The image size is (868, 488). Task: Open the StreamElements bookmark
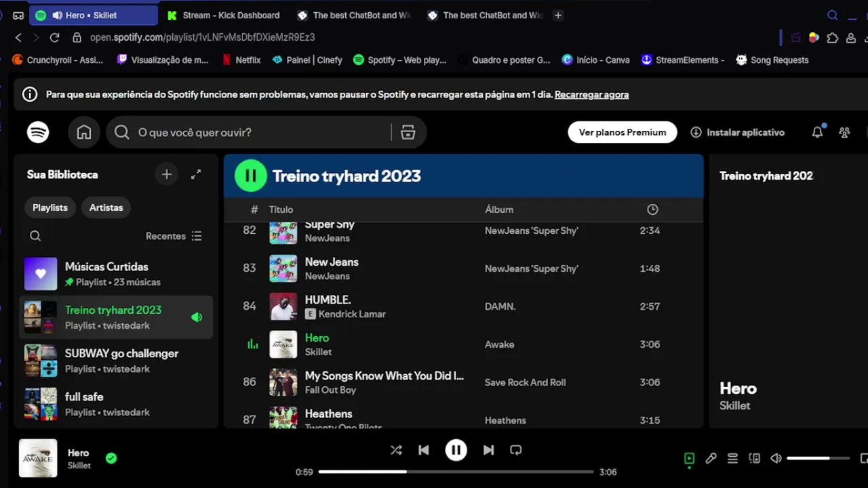pyautogui.click(x=684, y=60)
